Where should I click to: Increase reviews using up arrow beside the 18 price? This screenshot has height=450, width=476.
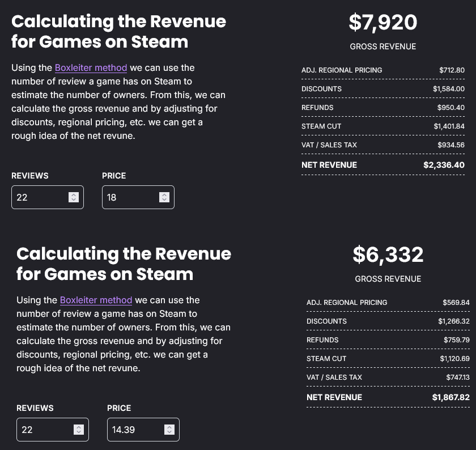coord(74,195)
